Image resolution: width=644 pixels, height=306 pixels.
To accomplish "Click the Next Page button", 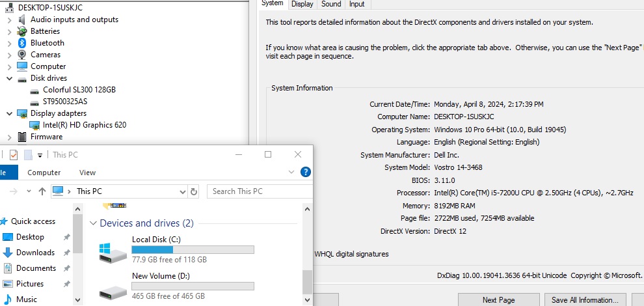I will [498, 299].
